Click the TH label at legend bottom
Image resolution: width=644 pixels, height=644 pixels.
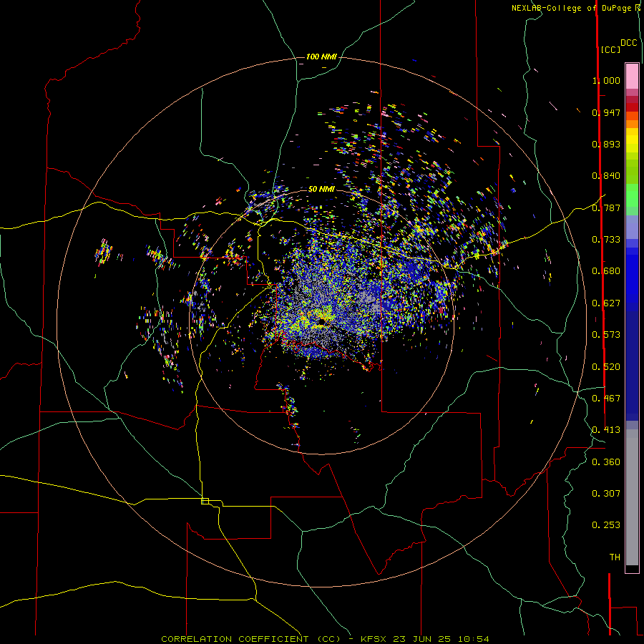click(615, 557)
